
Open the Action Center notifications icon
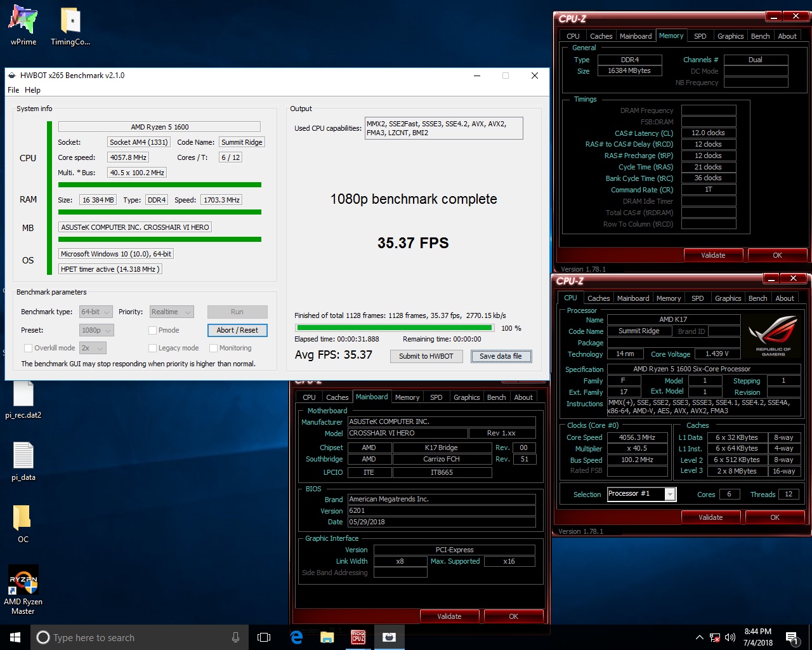point(792,637)
